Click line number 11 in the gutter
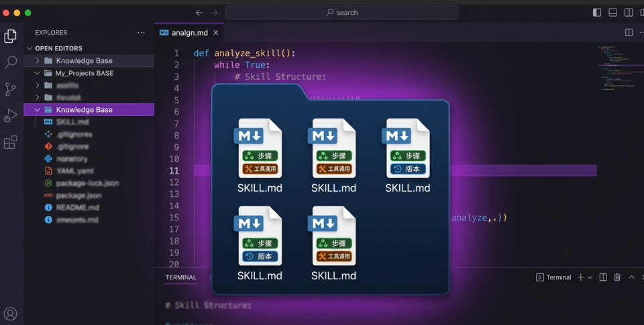The width and height of the screenshot is (644, 325). click(174, 171)
